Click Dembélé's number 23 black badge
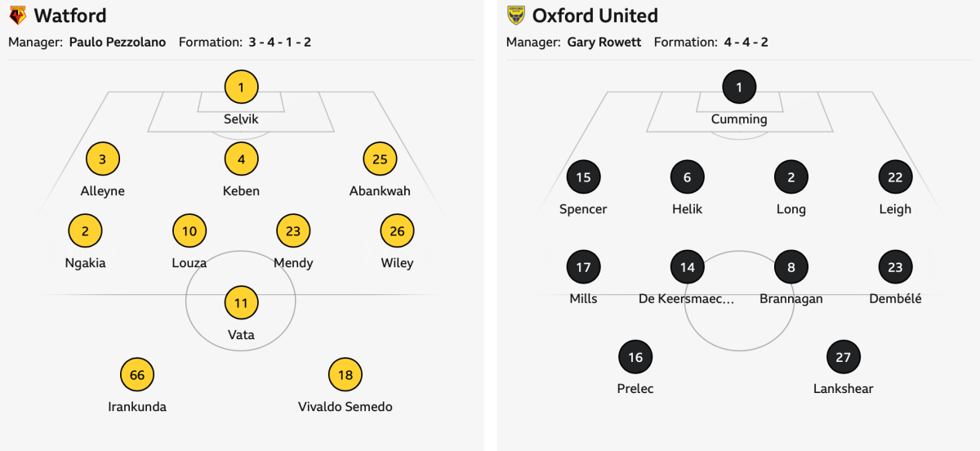This screenshot has width=980, height=451. 895,267
